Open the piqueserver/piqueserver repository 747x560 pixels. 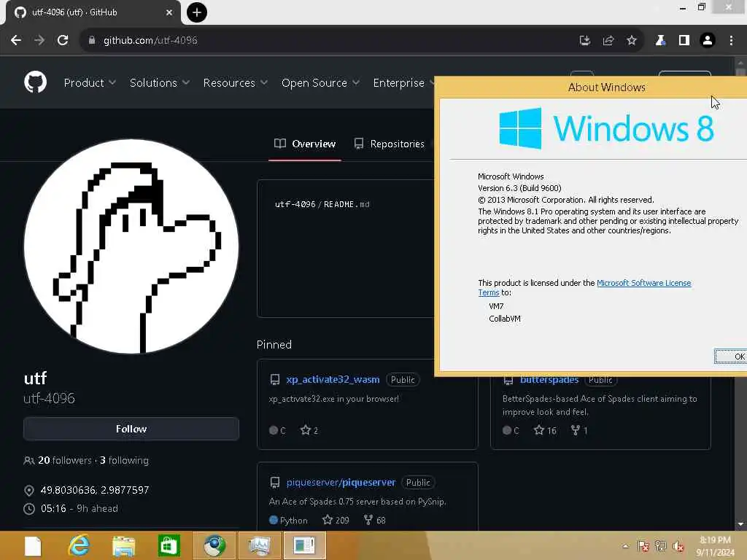click(x=341, y=483)
